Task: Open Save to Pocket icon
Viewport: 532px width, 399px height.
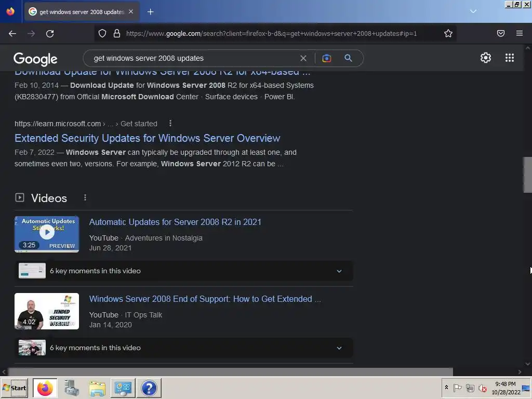Action: point(501,33)
